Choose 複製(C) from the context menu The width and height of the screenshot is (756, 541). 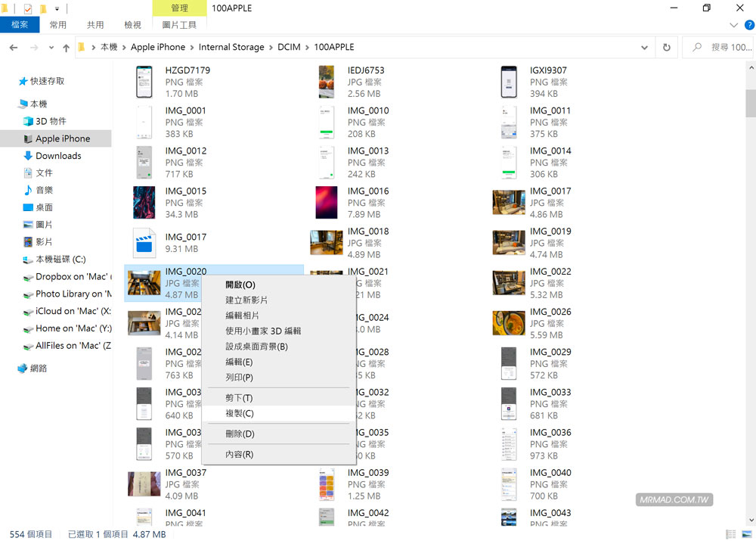(277, 414)
